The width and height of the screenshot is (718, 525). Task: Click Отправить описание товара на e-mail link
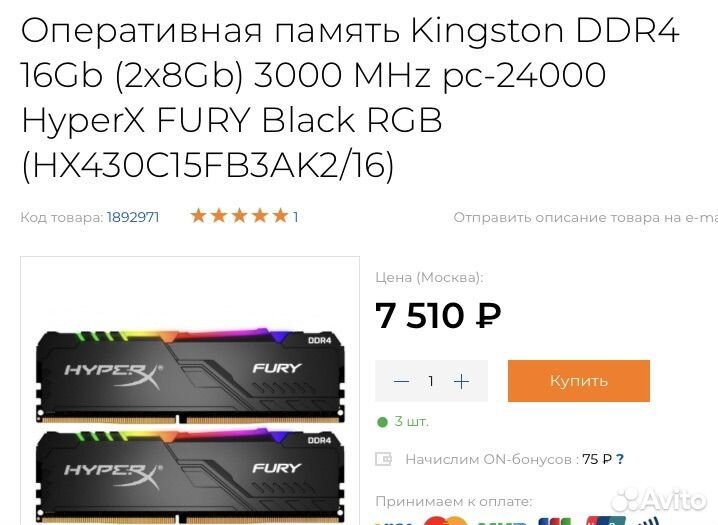tap(586, 217)
